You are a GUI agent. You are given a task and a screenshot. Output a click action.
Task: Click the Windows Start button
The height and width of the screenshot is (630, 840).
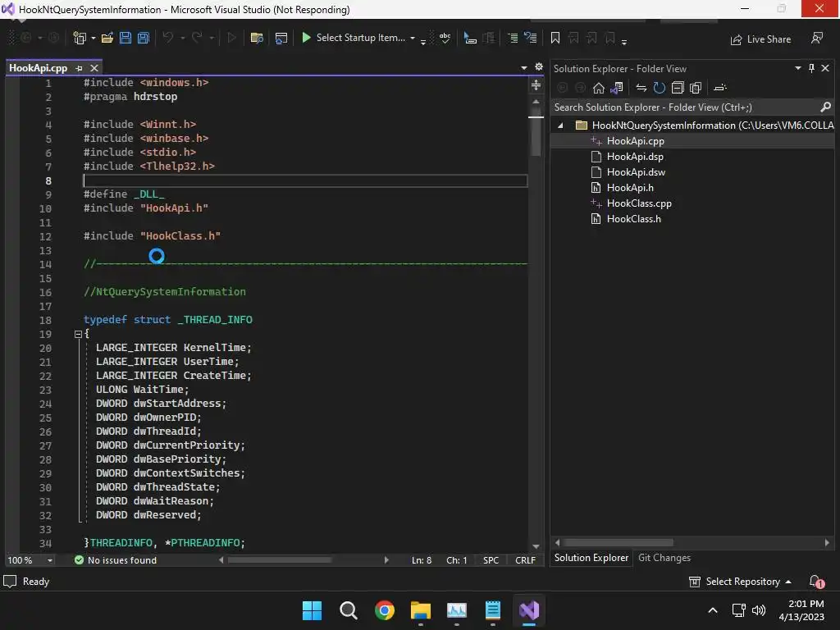pos(312,610)
